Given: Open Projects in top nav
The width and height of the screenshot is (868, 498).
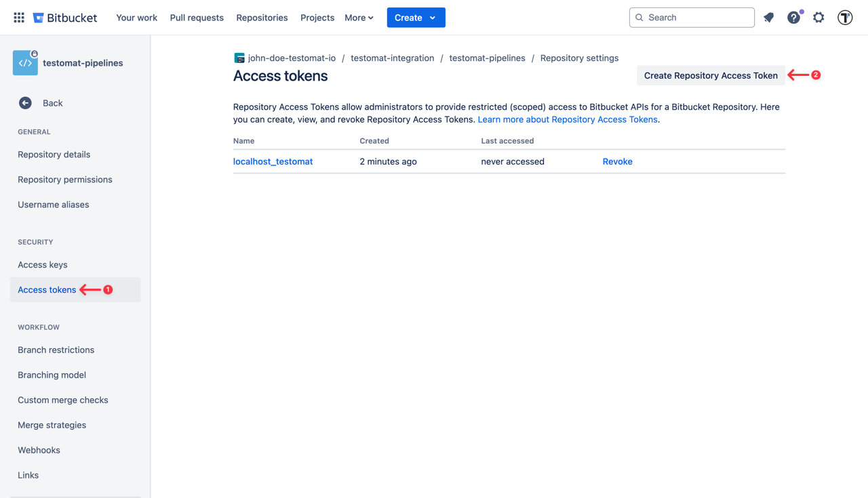Looking at the screenshot, I should tap(317, 18).
